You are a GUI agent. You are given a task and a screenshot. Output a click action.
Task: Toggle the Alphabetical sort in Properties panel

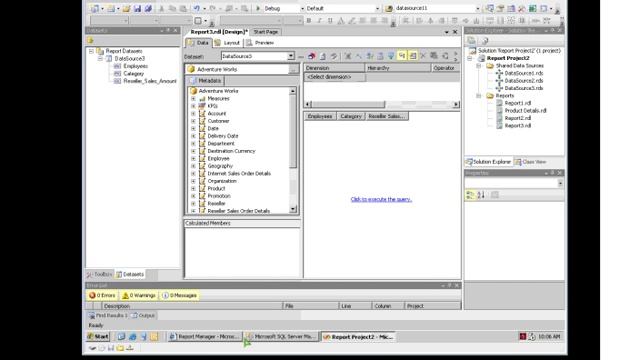click(x=481, y=195)
